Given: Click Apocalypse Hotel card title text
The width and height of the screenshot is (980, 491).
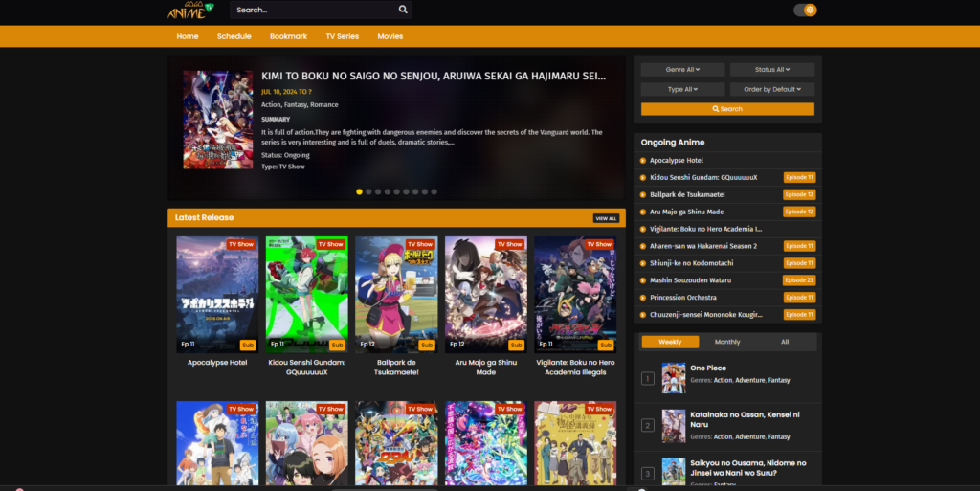Looking at the screenshot, I should (217, 363).
